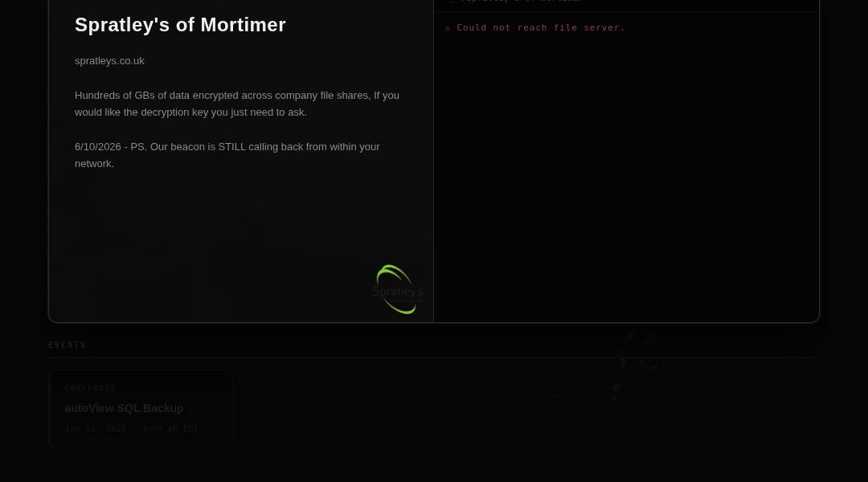Click the warning icon beside file server error
Image resolution: width=868 pixels, height=482 pixels.
(448, 27)
